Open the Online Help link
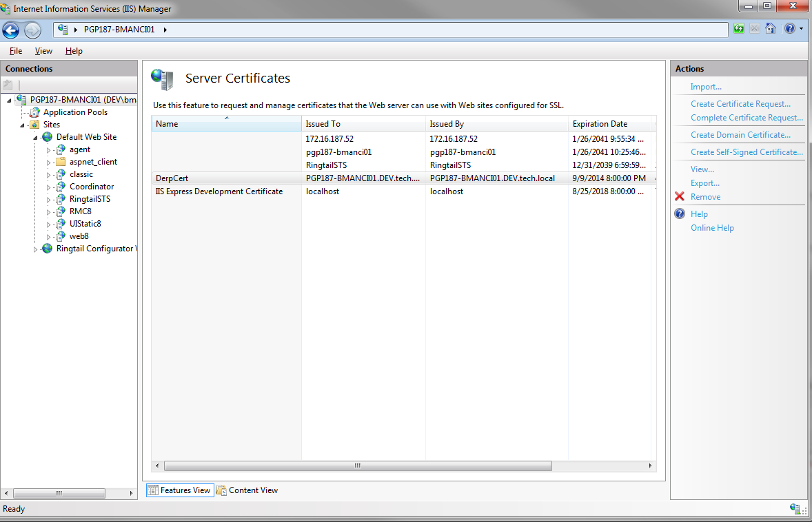Image resolution: width=812 pixels, height=522 pixels. click(x=712, y=228)
